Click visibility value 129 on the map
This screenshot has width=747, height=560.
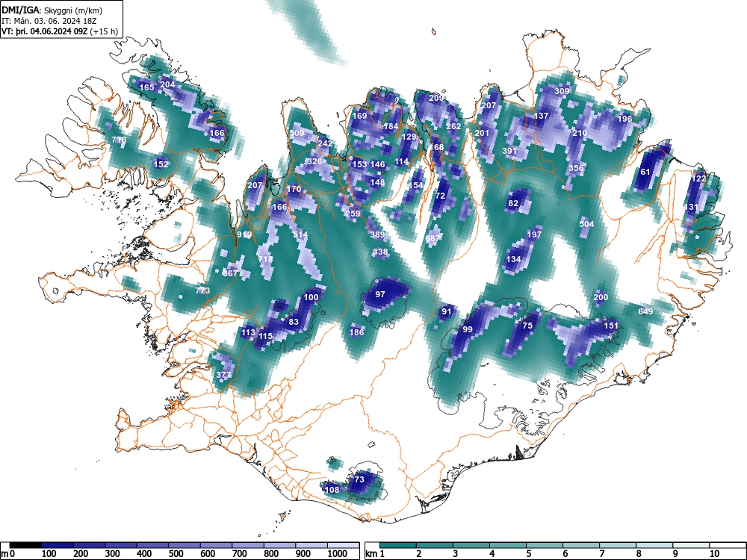[x=409, y=137]
